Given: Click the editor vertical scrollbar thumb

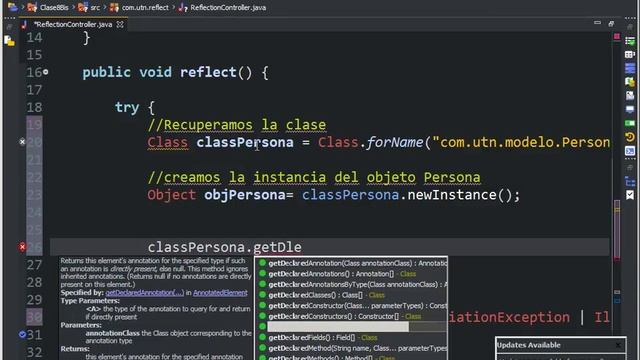Looking at the screenshot, I should pos(617,229).
